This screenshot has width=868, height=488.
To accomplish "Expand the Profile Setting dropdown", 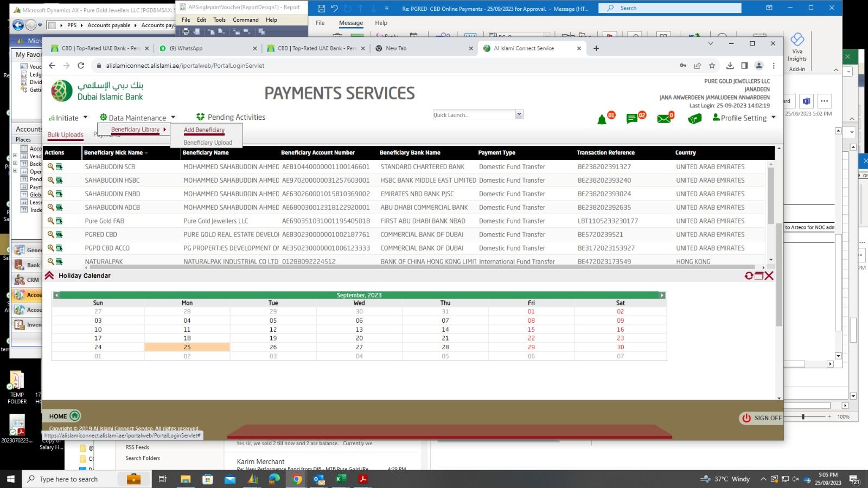I will [x=744, y=118].
